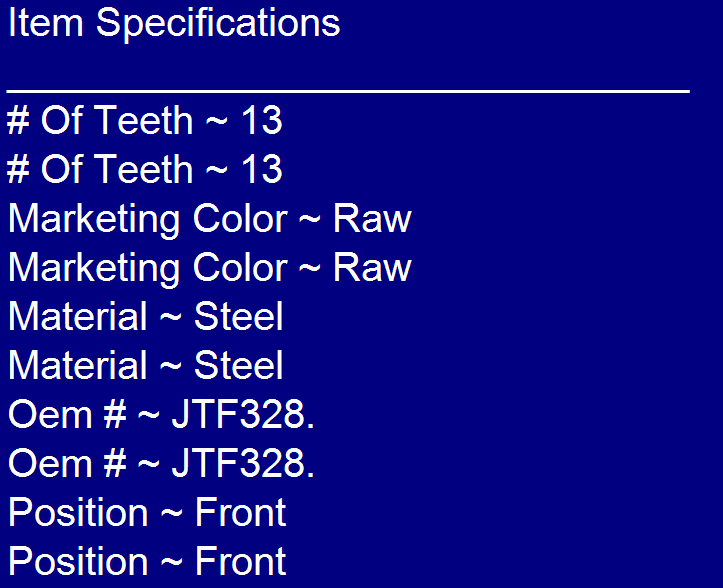Click part number JTF328 in the first Oem line
The image size is (723, 588).
pos(239,415)
